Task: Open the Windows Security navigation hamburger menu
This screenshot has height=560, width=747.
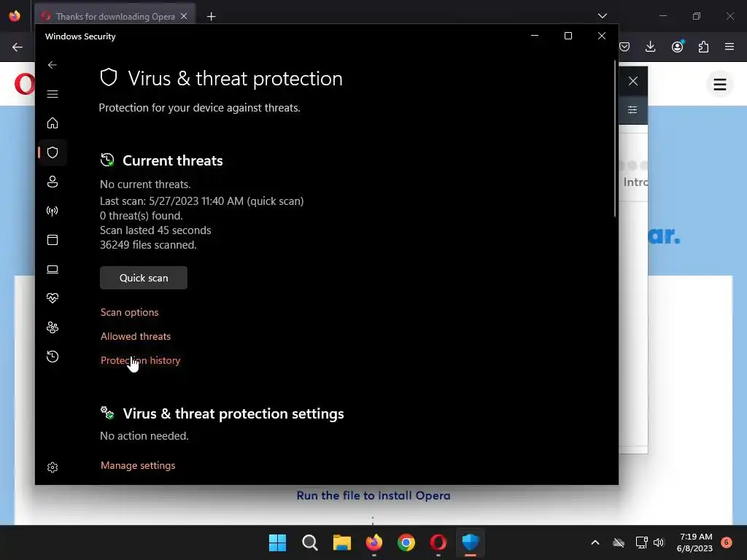Action: 53,94
